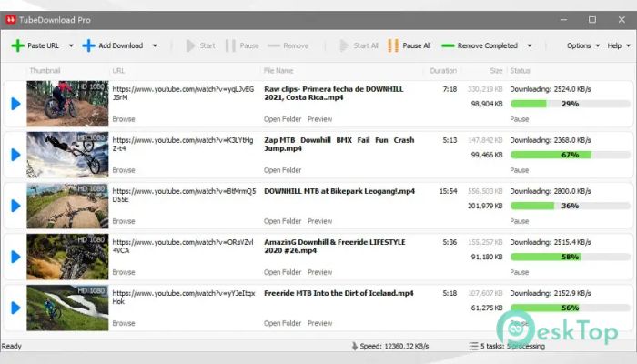Viewport: 637px width, 364px height.
Task: Click the tasks list icon in status bar
Action: point(473,346)
